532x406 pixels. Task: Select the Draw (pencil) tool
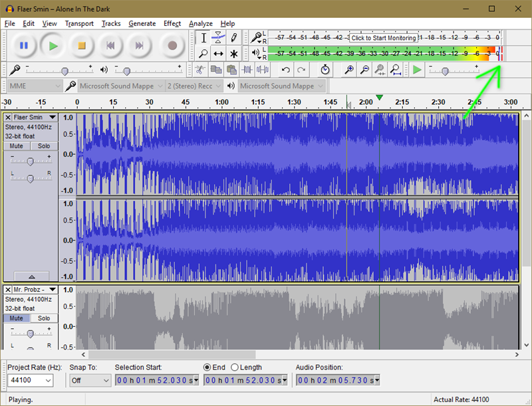point(234,38)
